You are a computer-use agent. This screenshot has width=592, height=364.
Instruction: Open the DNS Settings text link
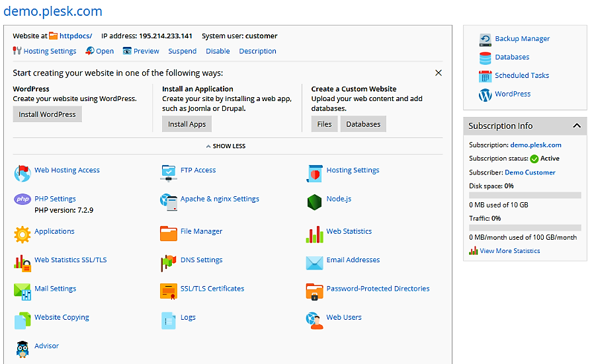click(x=201, y=260)
